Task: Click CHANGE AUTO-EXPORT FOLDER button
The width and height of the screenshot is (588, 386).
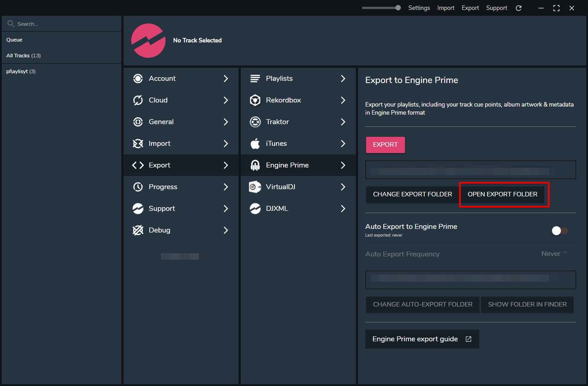Action: [x=423, y=305]
